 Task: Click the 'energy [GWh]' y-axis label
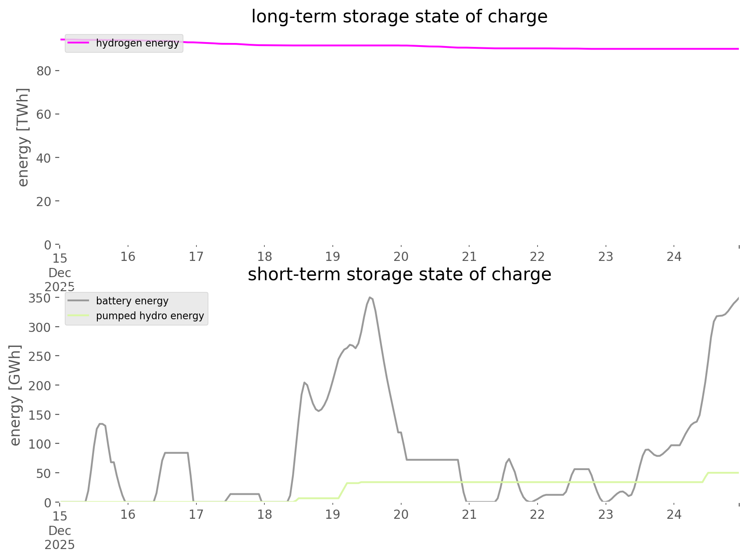15,395
